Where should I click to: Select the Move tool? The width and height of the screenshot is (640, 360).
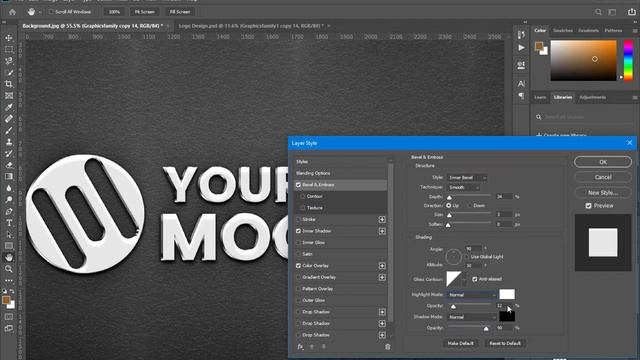coord(9,38)
